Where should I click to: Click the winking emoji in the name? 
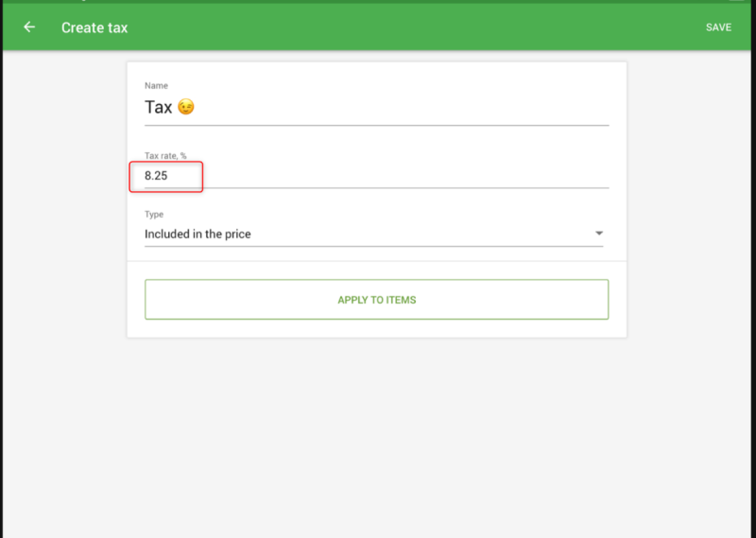[x=186, y=108]
